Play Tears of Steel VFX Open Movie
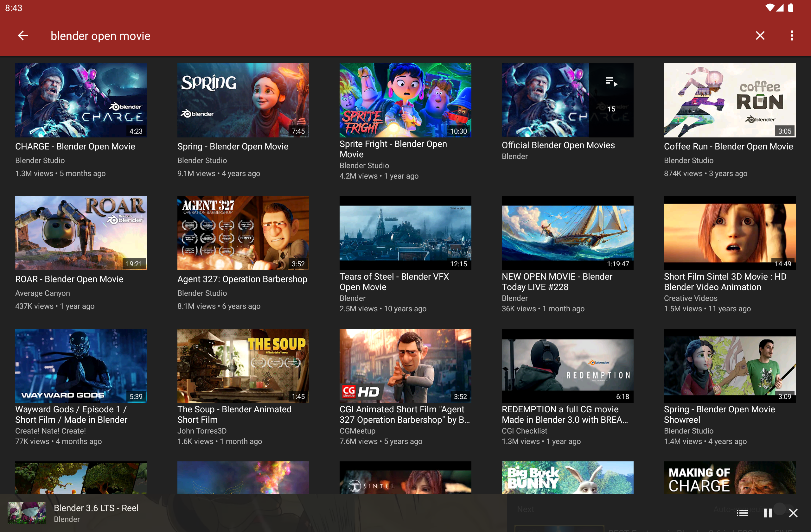The width and height of the screenshot is (811, 532). tap(405, 233)
